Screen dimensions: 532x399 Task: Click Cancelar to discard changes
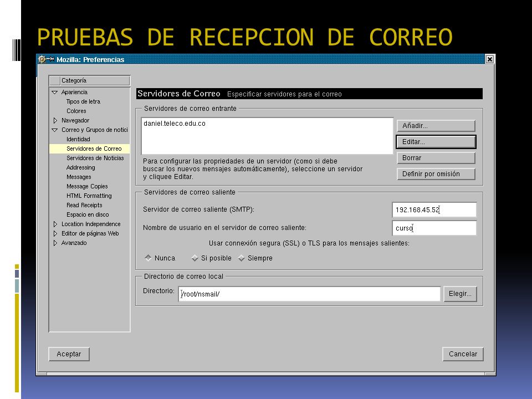(x=463, y=354)
